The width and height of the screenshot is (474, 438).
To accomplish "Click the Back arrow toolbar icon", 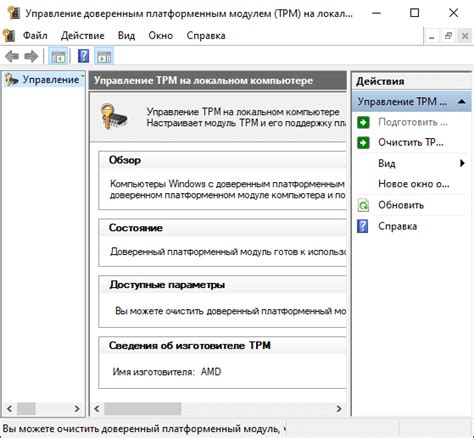I will (x=12, y=56).
